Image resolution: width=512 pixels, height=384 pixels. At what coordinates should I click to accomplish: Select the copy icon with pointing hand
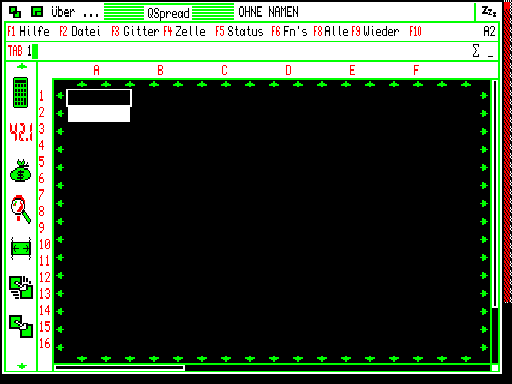[x=21, y=287]
